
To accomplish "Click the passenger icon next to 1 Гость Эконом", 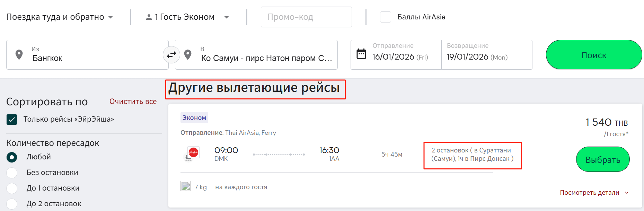I will click(x=149, y=17).
